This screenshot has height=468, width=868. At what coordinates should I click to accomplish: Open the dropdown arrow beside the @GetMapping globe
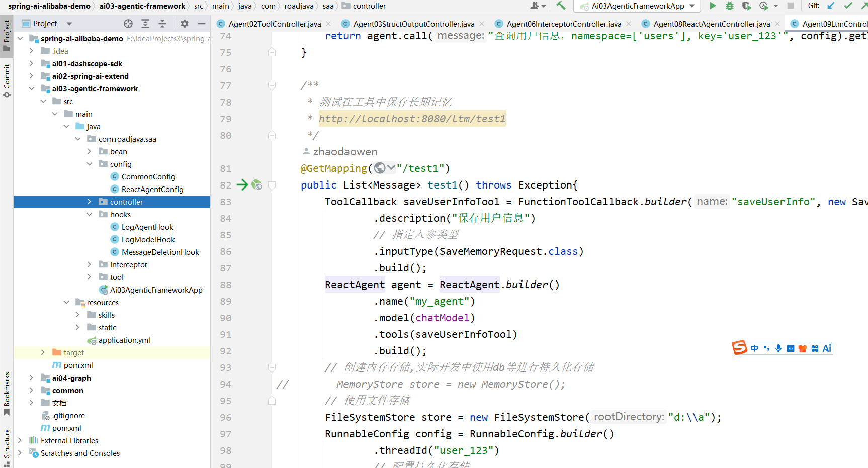coord(391,168)
